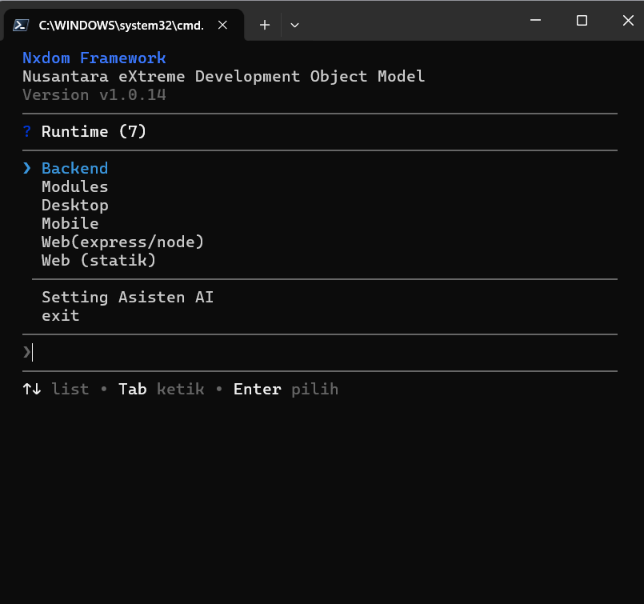The width and height of the screenshot is (644, 604).
Task: Pick the Desktop runtime option
Action: [75, 205]
